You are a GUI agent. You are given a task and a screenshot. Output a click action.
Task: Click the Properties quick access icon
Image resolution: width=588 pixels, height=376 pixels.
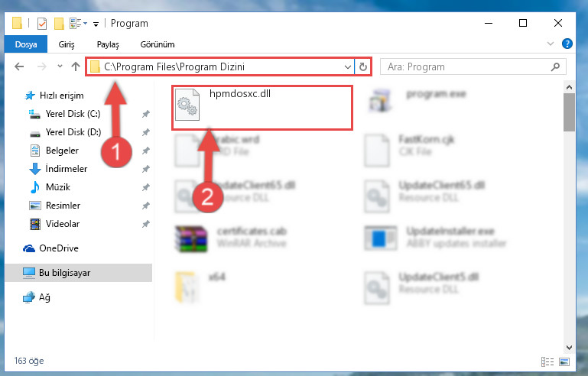pos(42,23)
